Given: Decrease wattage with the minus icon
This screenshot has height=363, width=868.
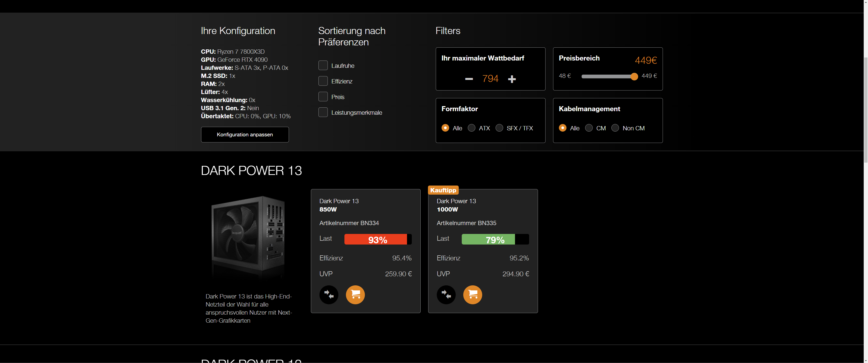Looking at the screenshot, I should coord(469,79).
